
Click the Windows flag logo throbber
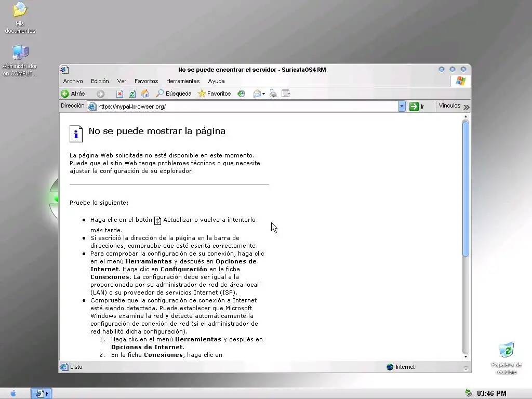[x=460, y=81]
